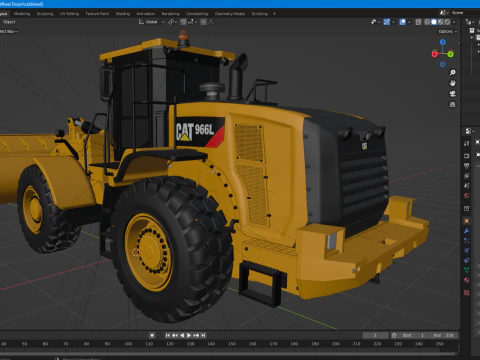Toggle viewport overlays display
The height and width of the screenshot is (360, 480).
click(403, 22)
